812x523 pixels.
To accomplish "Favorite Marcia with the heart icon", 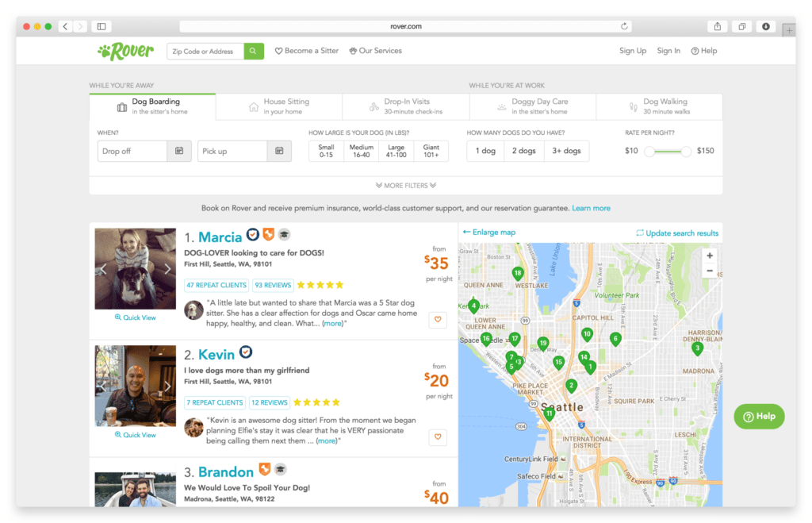I will click(x=438, y=320).
